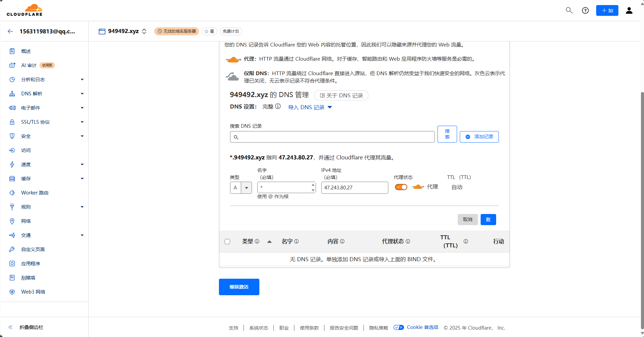Click the blue 救 save button

[x=488, y=219]
